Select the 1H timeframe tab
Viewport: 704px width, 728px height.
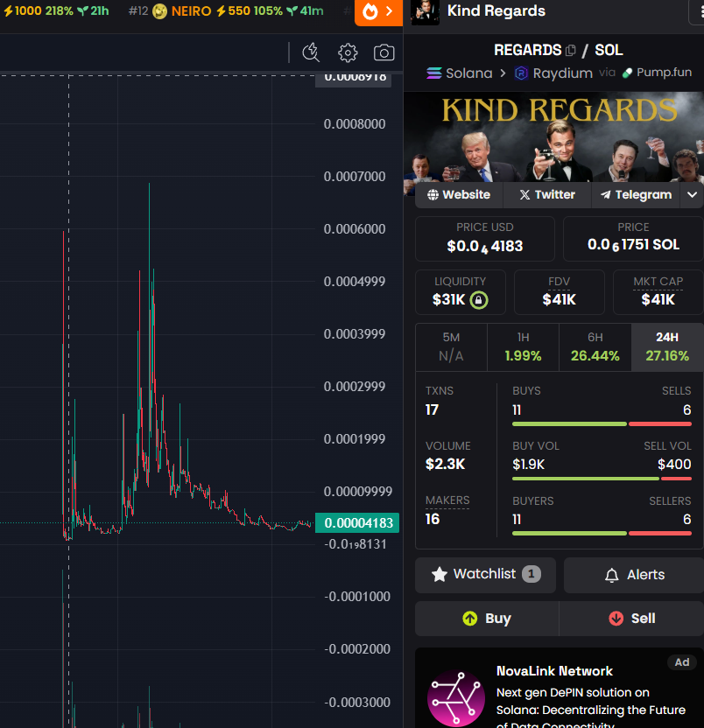coord(523,346)
